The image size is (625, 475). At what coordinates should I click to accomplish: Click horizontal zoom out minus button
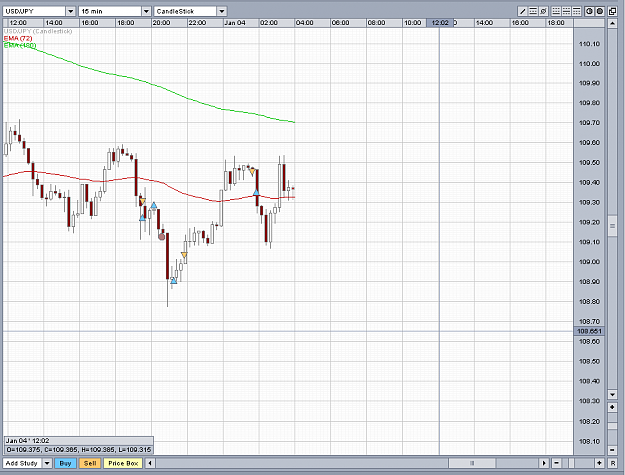coord(557,463)
